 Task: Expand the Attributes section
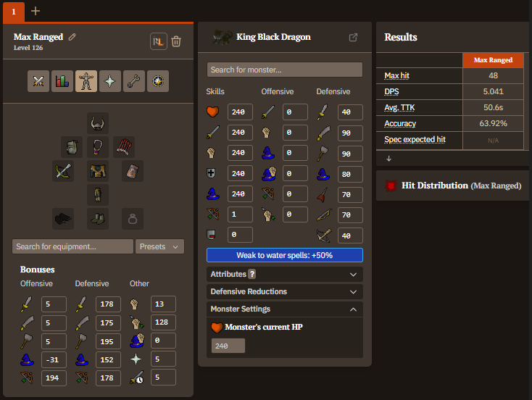click(284, 275)
